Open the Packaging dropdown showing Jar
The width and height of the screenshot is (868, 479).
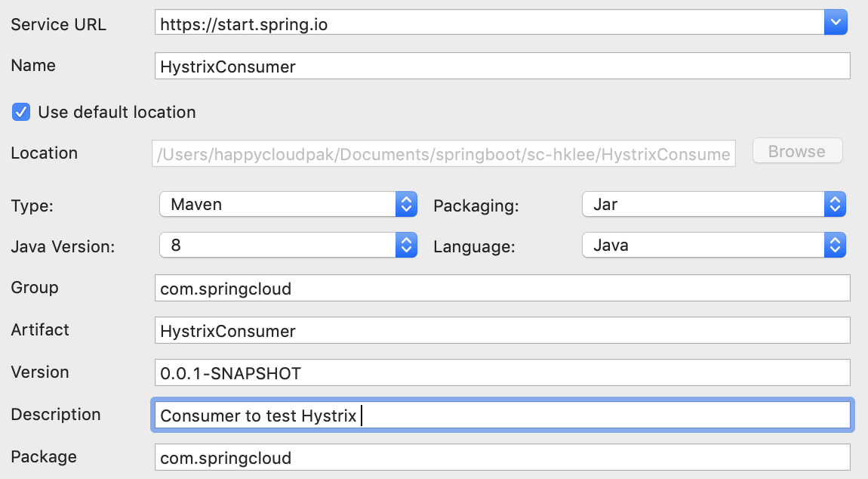(714, 204)
